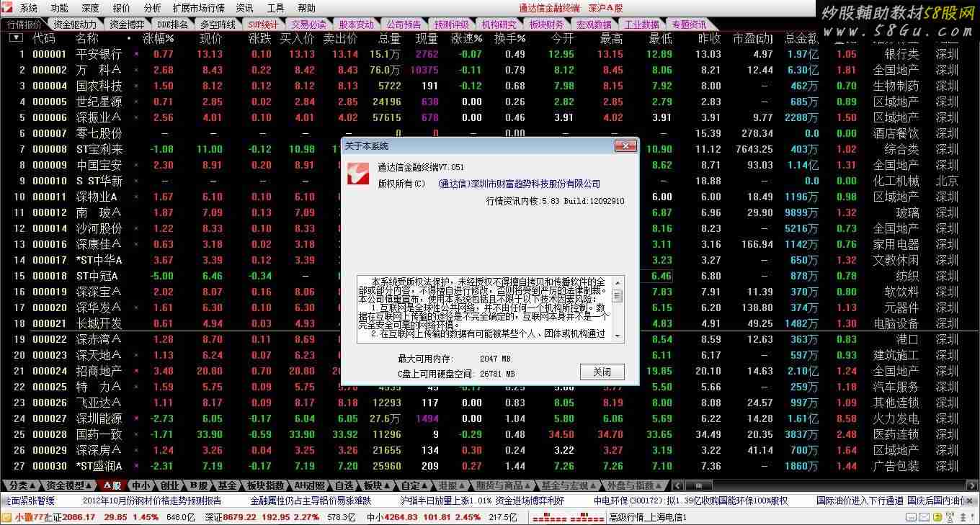Click the antenna signal icon in status bar
Image resolution: width=980 pixels, height=525 pixels.
(950, 517)
